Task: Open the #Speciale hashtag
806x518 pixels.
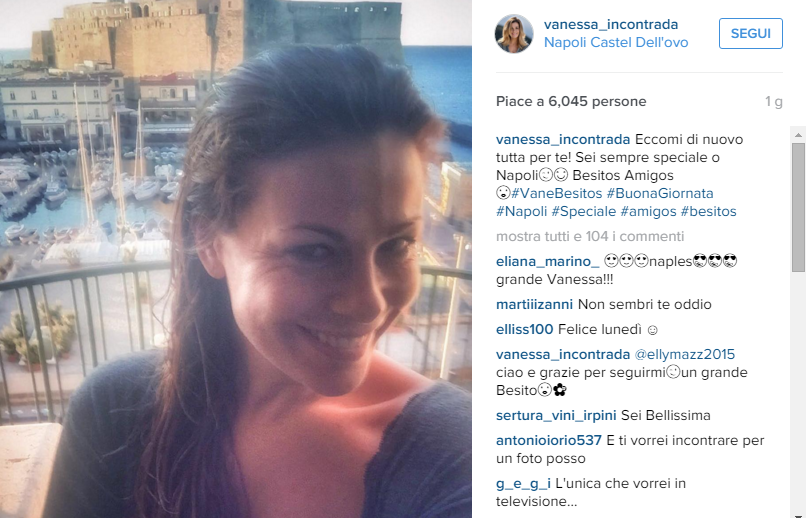Action: [x=583, y=211]
